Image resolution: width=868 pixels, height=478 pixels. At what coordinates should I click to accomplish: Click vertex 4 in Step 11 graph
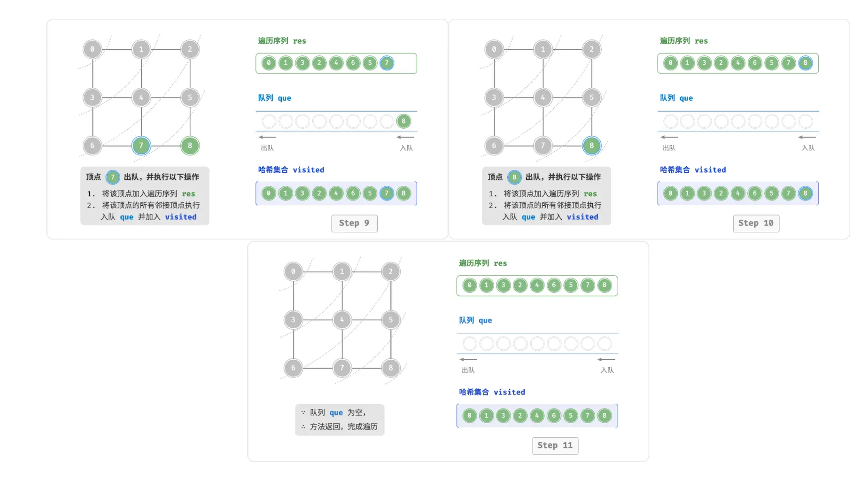(x=342, y=320)
